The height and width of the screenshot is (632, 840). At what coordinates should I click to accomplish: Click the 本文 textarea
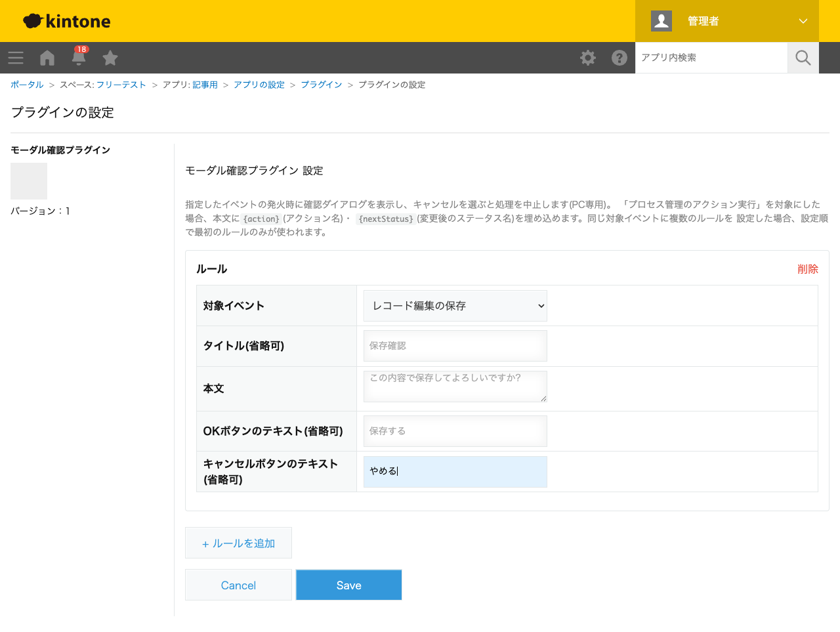[x=455, y=387]
